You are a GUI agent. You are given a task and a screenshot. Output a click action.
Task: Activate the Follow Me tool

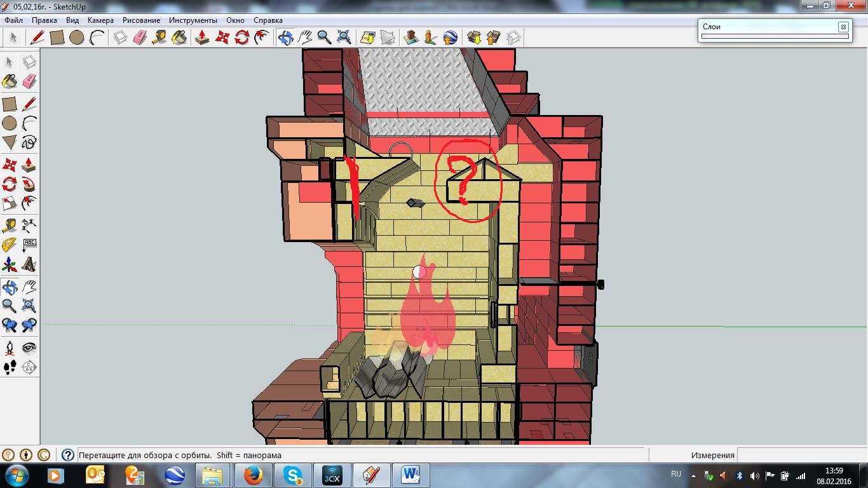[29, 184]
